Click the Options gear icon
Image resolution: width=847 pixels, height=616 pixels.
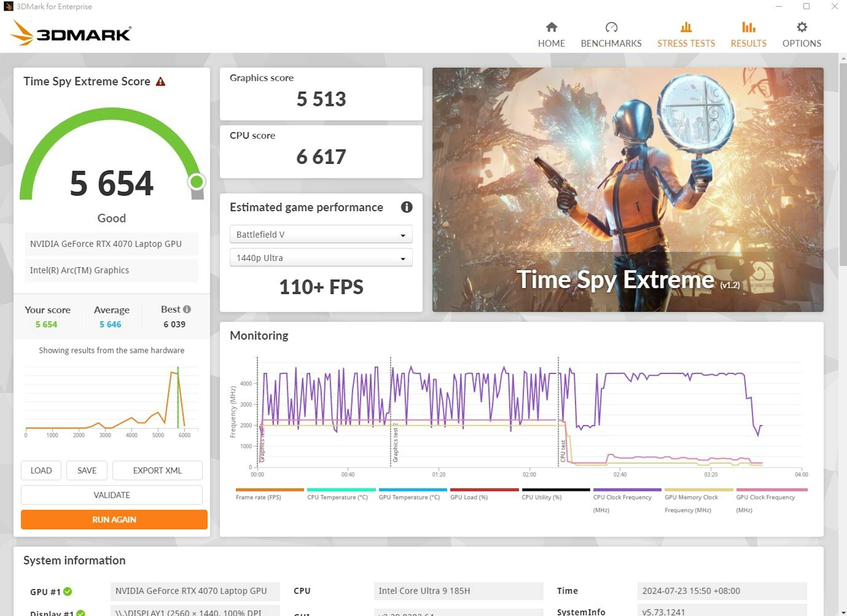tap(801, 27)
